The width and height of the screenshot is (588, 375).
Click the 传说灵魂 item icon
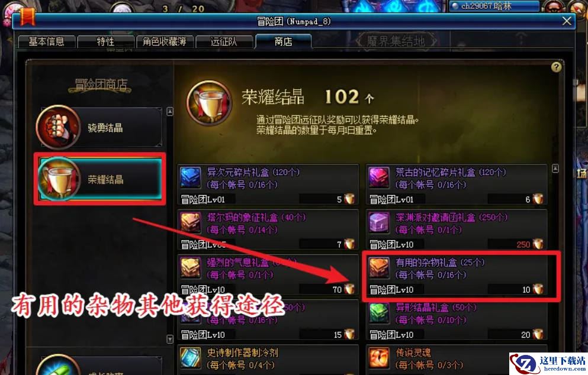click(379, 358)
